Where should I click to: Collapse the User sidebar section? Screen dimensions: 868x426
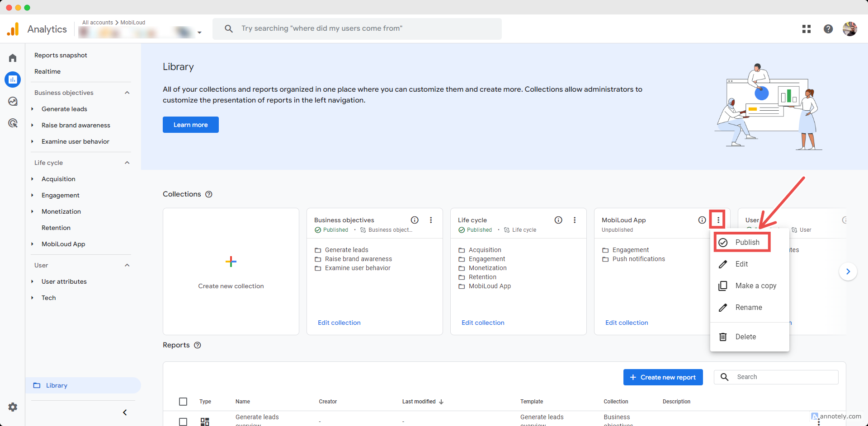(127, 265)
